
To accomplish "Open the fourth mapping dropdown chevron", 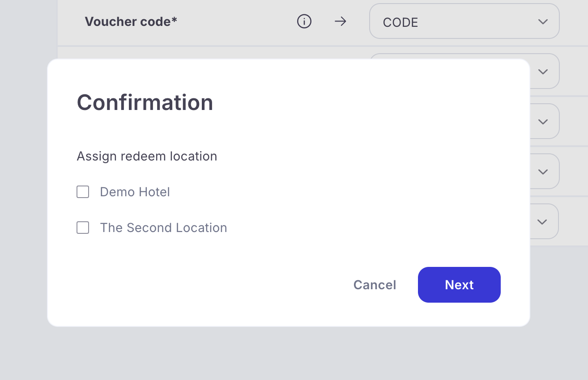I will point(543,172).
